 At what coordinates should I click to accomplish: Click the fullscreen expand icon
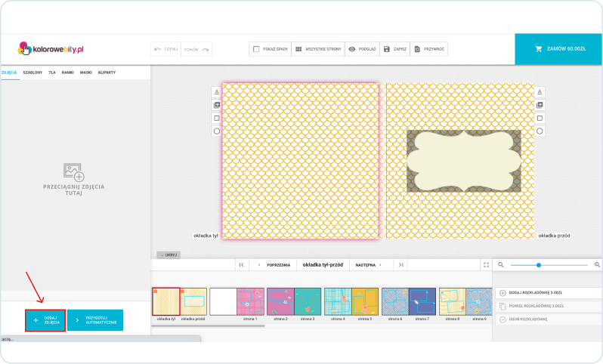tap(486, 265)
